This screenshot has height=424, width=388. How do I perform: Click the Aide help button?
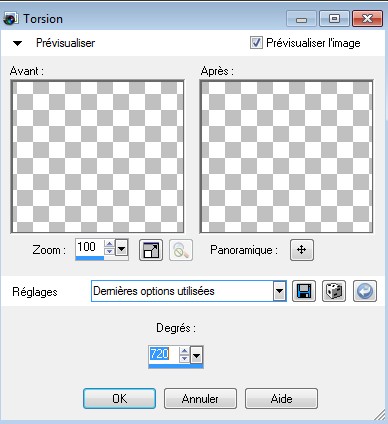click(282, 399)
